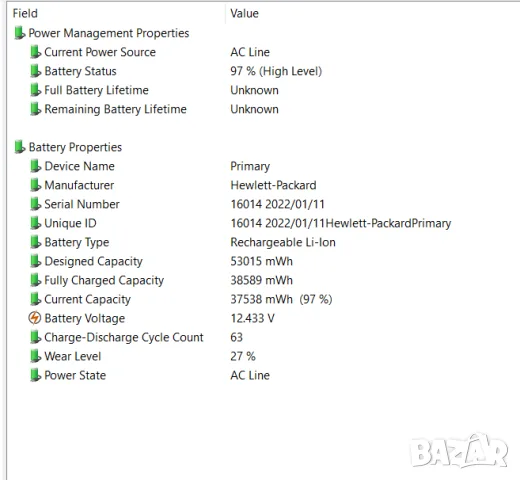The width and height of the screenshot is (520, 480).
Task: Click the AC Line value for Current Power Source
Action: click(x=250, y=52)
